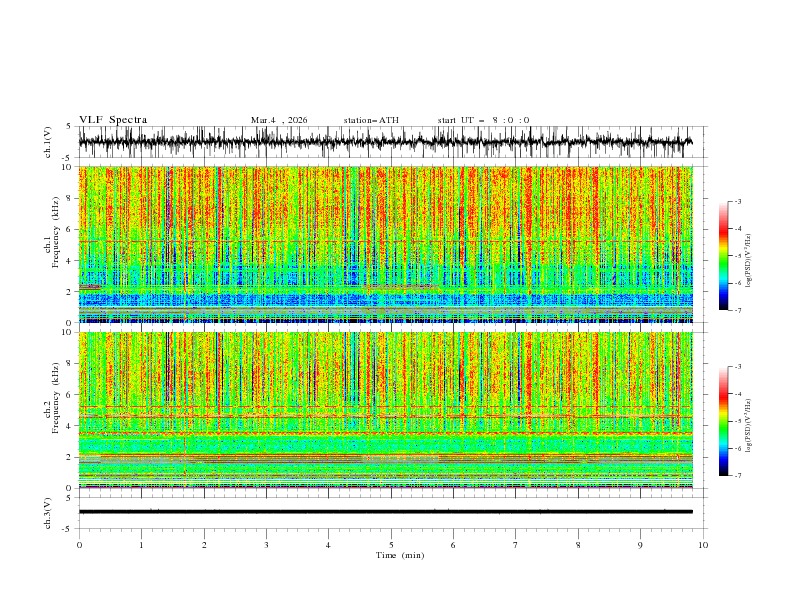Screen dimensions: 792x612
Task: Click the "4" kHz tick of the ch.2 spectrogram
Action: coord(69,426)
